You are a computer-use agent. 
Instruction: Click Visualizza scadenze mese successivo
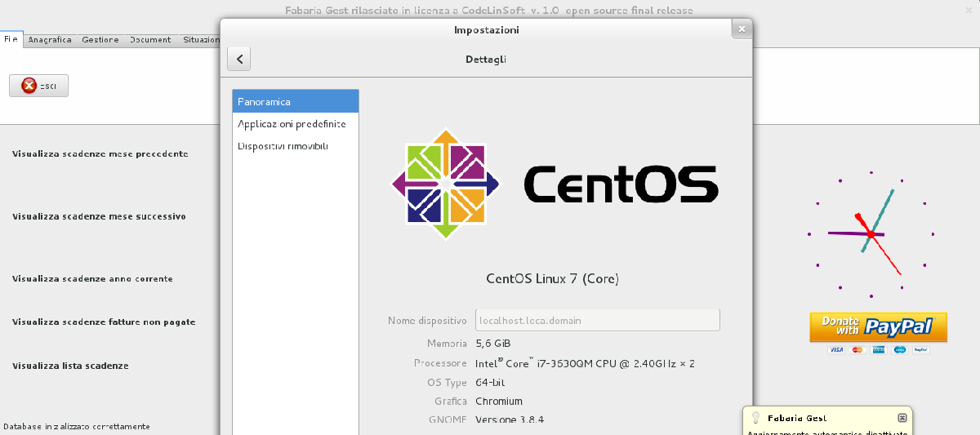[99, 216]
